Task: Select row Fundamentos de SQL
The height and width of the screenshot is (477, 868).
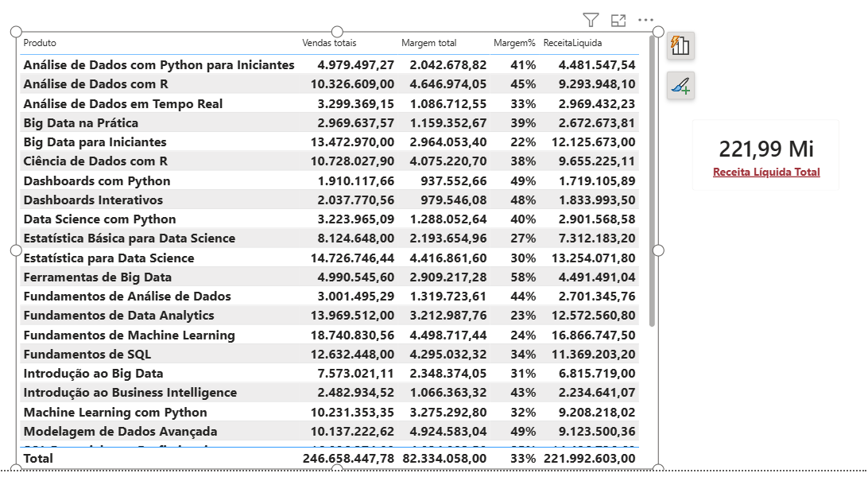Action: (x=329, y=354)
